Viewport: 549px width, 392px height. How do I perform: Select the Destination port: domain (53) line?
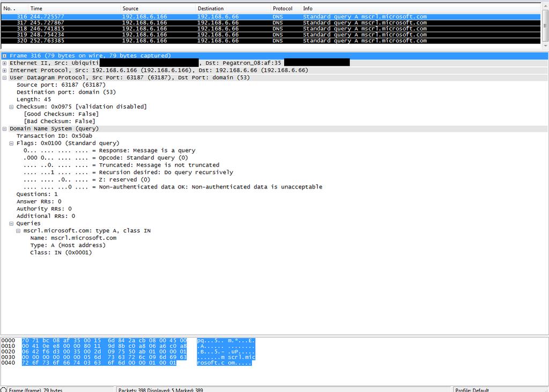(66, 92)
